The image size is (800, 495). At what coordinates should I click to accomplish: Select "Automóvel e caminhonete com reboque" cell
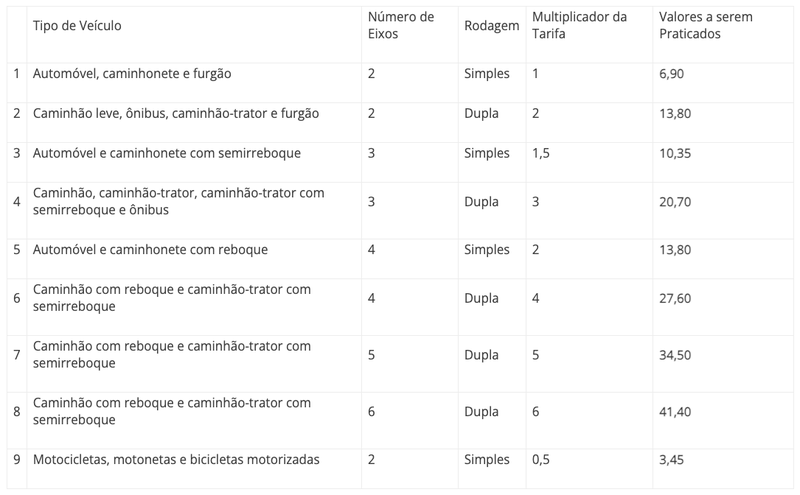click(x=150, y=250)
